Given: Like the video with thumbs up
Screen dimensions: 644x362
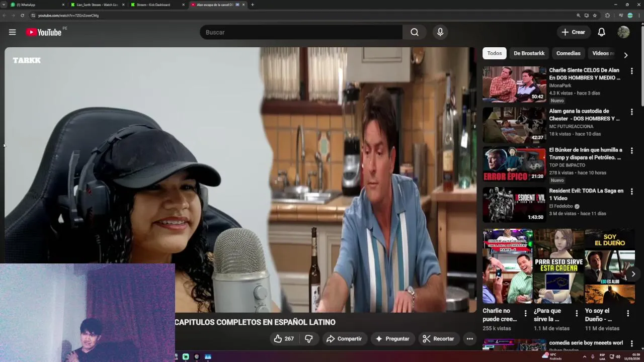Looking at the screenshot, I should (x=284, y=339).
